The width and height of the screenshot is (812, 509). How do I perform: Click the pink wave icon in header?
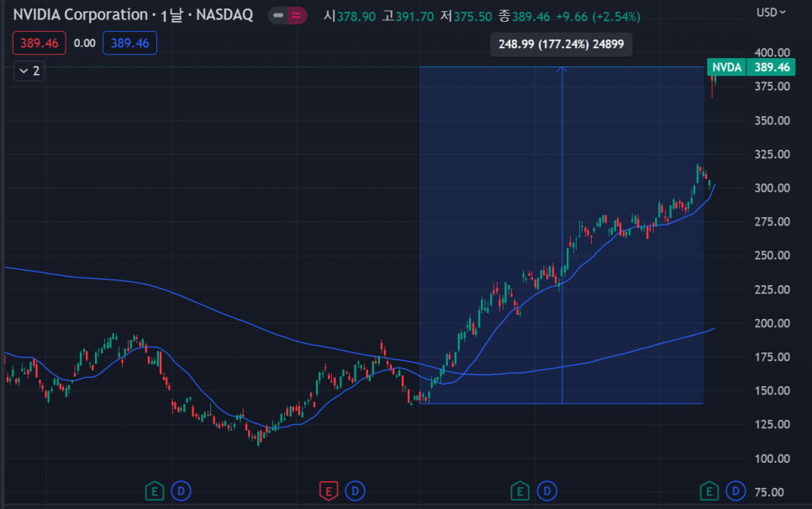297,15
